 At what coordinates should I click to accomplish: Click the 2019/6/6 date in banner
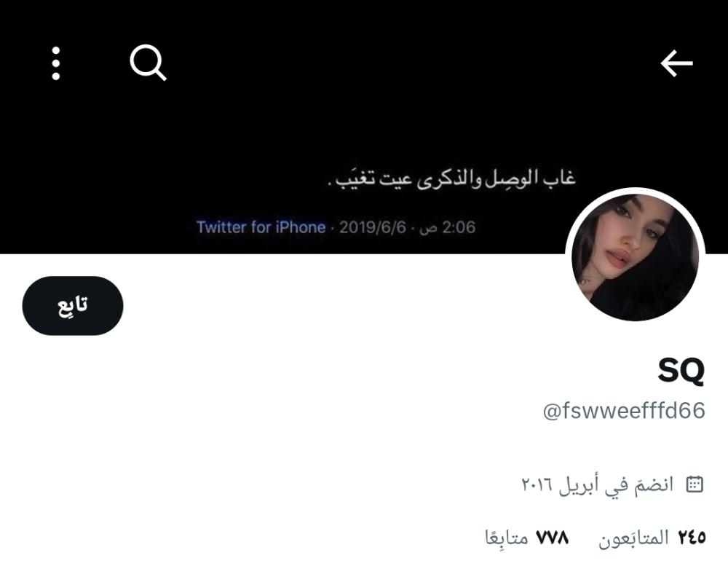click(x=372, y=227)
